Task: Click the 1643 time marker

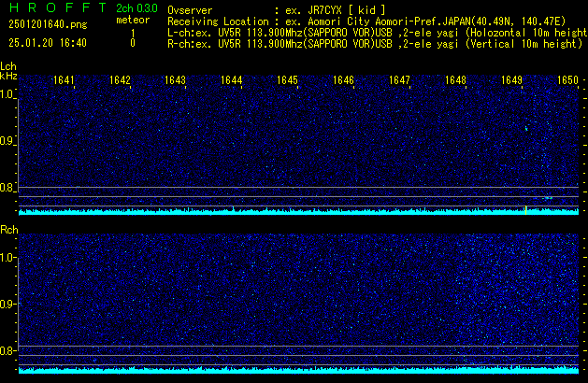Action: pos(175,80)
